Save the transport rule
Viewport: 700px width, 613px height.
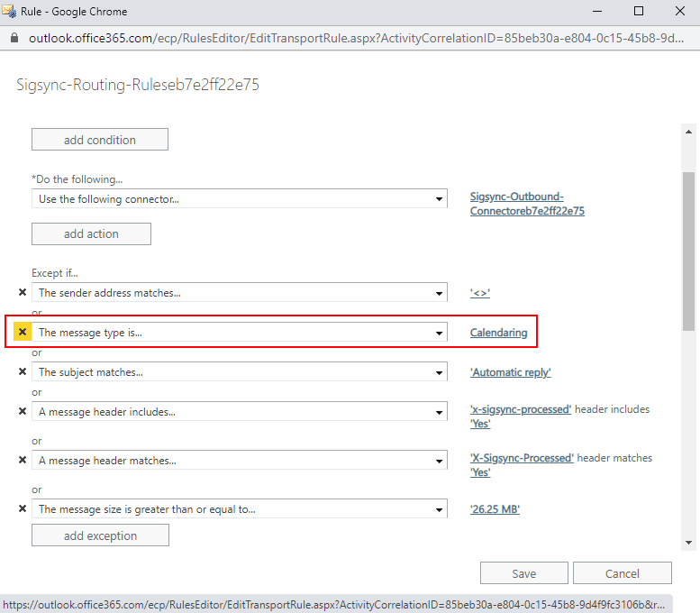[523, 573]
